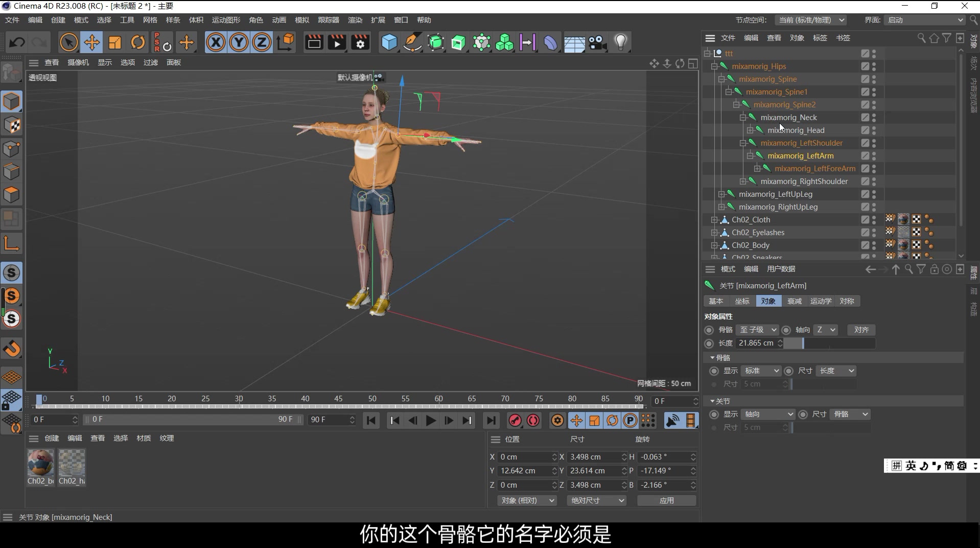Select the Move tool in the toolbar
The image size is (980, 548).
[92, 42]
